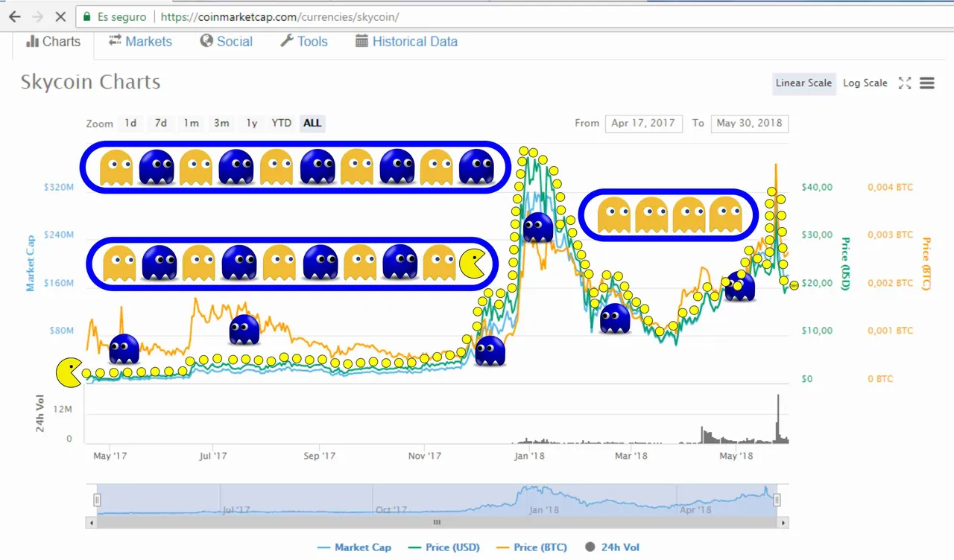Click the navigator scrollbar thumb

tap(437, 523)
